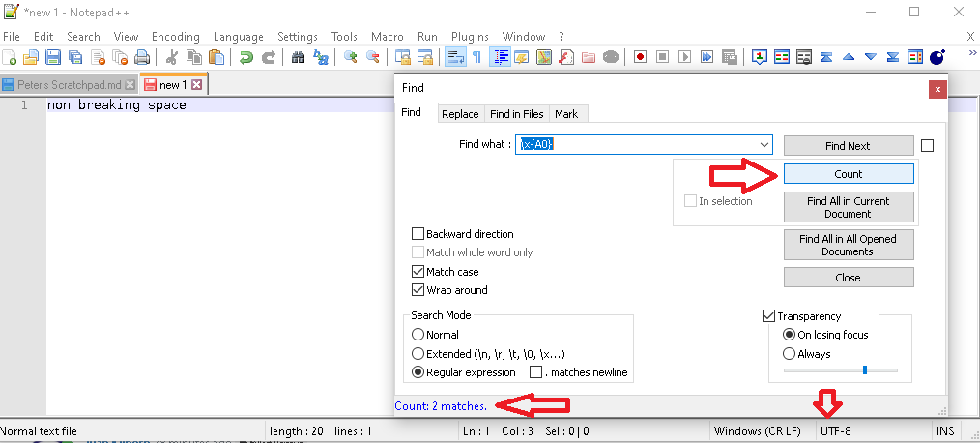980x443 pixels.
Task: Paste from clipboard using toolbar icon
Action: [x=216, y=58]
